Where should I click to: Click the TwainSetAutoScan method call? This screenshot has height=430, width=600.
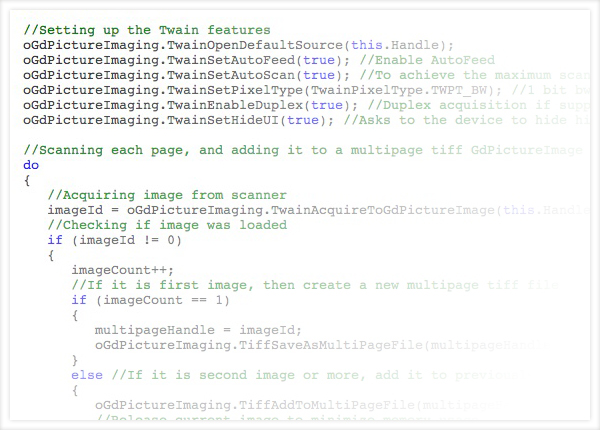(x=226, y=75)
